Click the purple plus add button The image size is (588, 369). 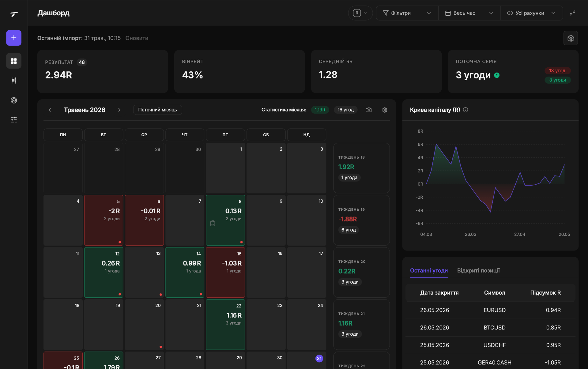pos(14,38)
